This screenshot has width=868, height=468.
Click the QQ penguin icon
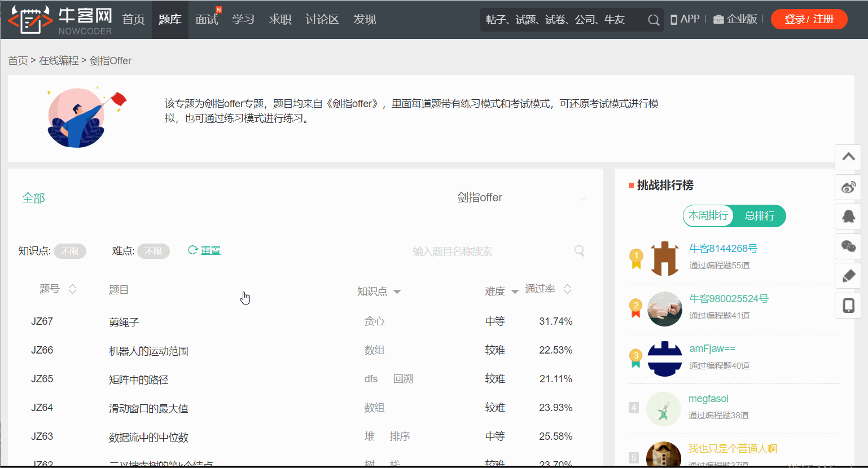coord(848,217)
